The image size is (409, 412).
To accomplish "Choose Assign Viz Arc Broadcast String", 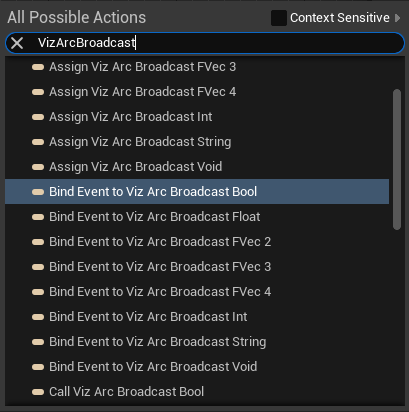I will tap(197, 142).
